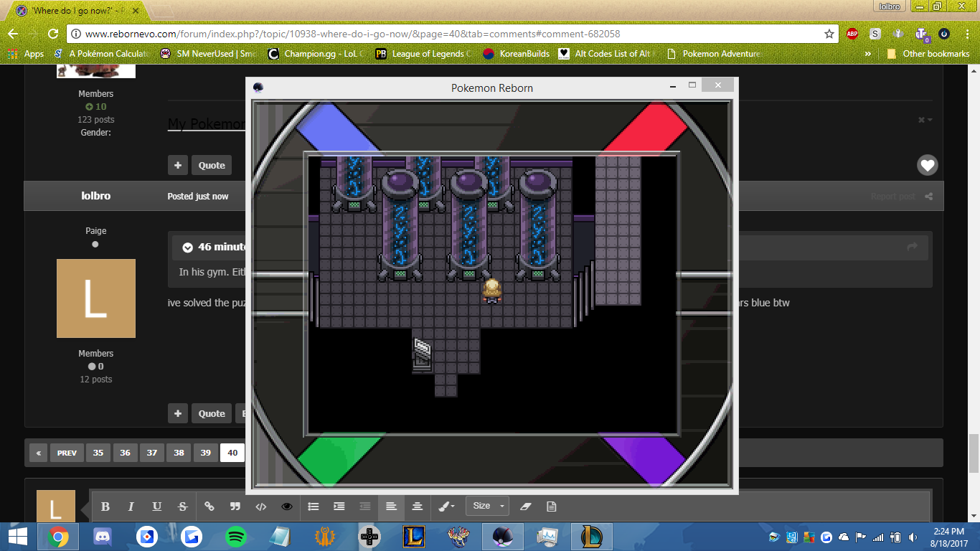The height and width of the screenshot is (551, 980).
Task: Open the Pokemon Adventures bookmark
Action: pyautogui.click(x=714, y=54)
